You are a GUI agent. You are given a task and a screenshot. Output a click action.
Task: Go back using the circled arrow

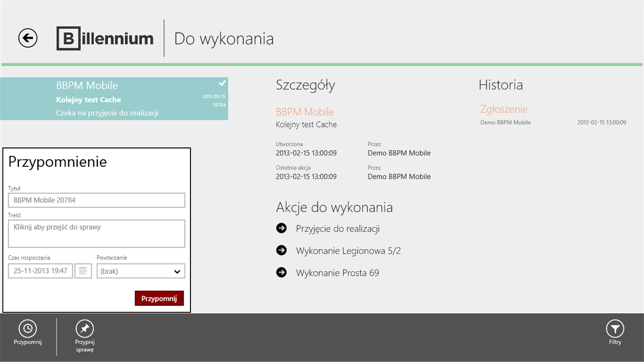[28, 38]
